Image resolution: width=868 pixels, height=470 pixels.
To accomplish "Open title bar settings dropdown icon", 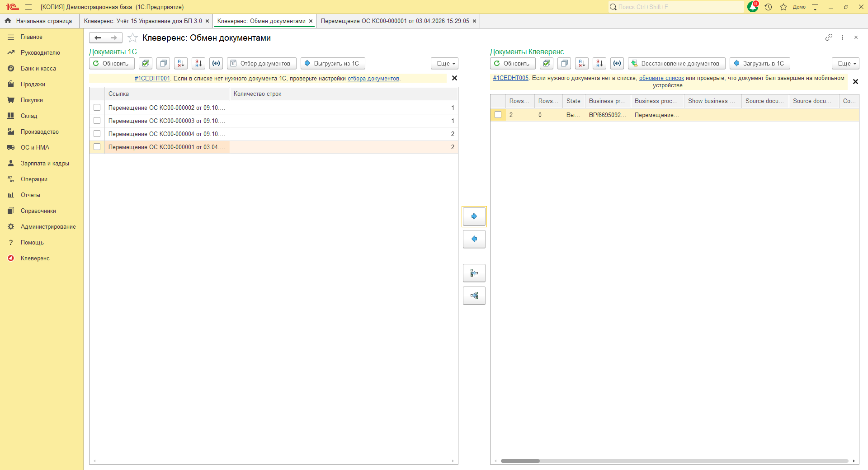I will [815, 7].
